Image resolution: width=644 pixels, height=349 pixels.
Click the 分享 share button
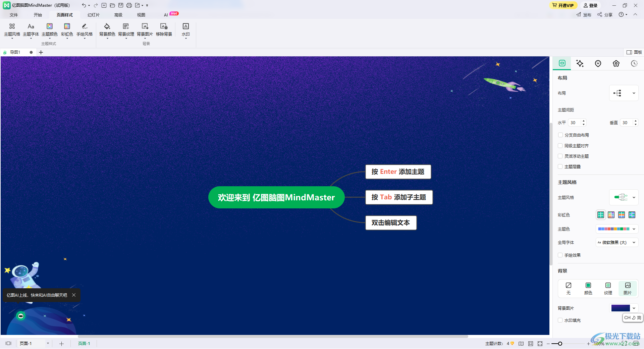click(x=605, y=15)
